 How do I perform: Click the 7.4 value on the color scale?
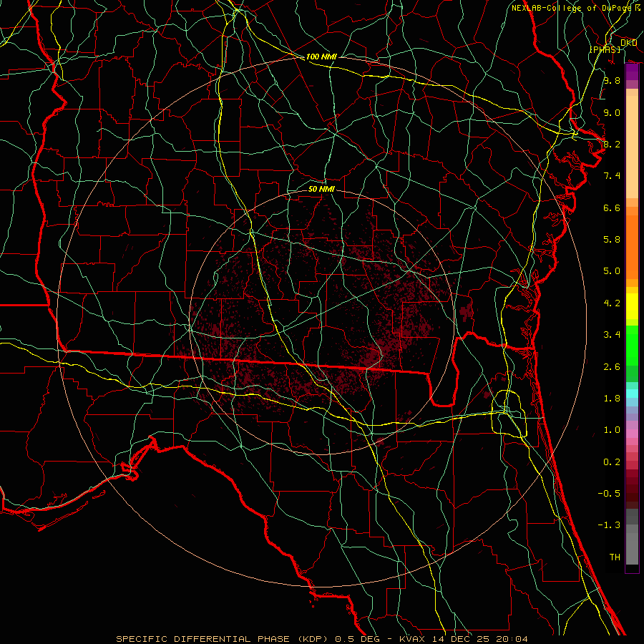[x=612, y=176]
